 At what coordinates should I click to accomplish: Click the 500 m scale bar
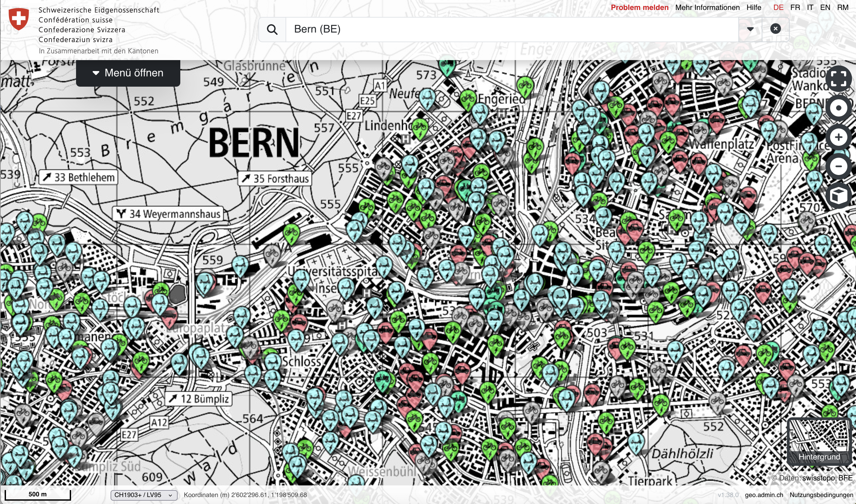pos(38,494)
